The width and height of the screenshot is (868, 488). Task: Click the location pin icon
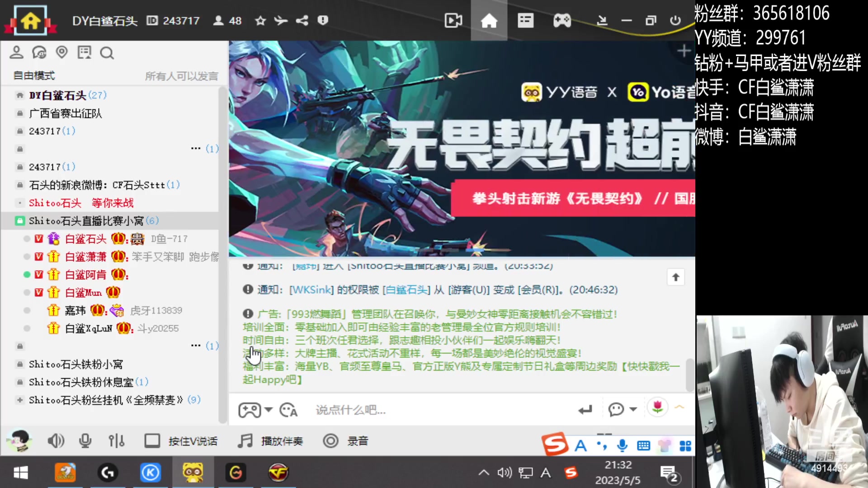62,52
